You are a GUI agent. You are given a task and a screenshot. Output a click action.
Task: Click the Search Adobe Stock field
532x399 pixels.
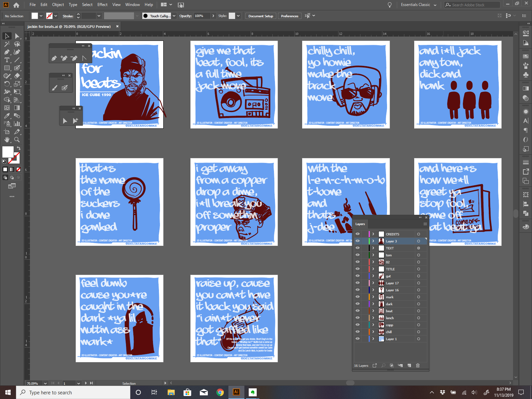(472, 5)
